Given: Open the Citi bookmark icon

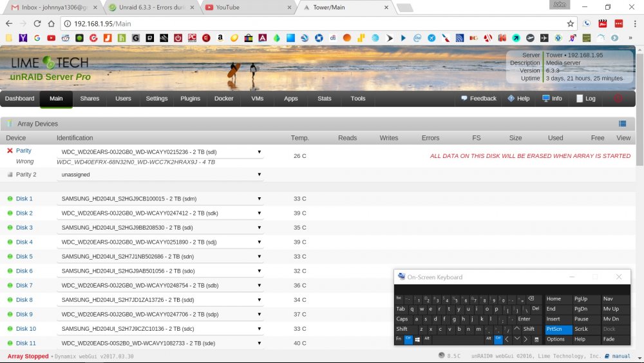Looking at the screenshot, I should tap(333, 38).
